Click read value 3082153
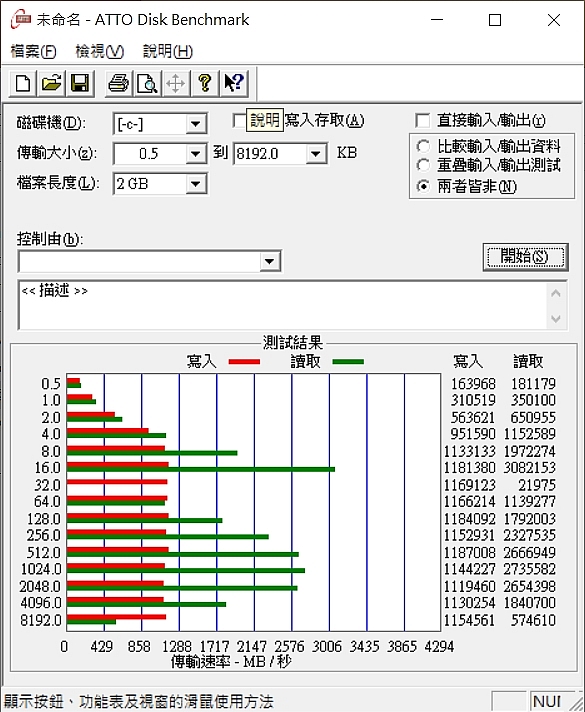The width and height of the screenshot is (585, 712). tap(530, 468)
